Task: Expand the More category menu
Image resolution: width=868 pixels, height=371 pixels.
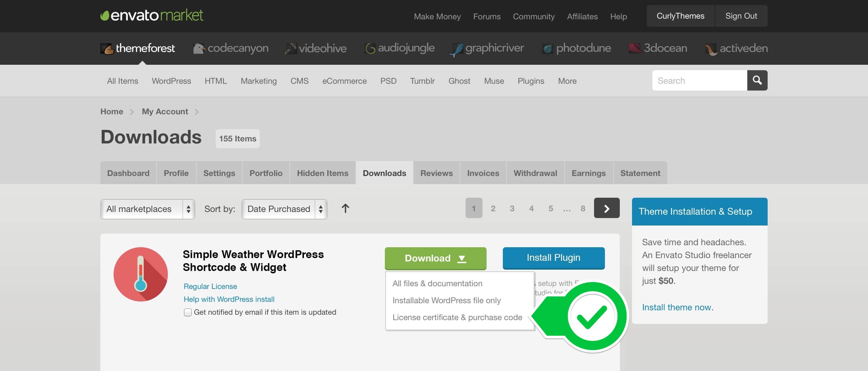Action: pos(567,81)
